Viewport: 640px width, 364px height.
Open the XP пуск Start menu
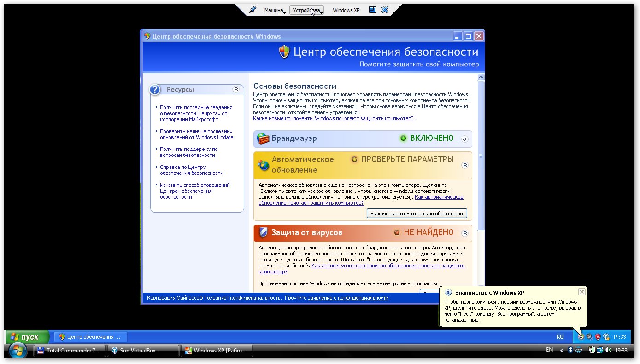click(27, 337)
